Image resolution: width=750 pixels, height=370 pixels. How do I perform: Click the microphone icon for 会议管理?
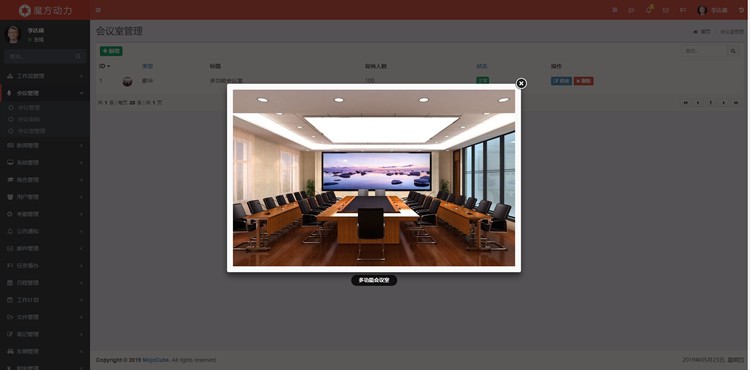click(10, 93)
